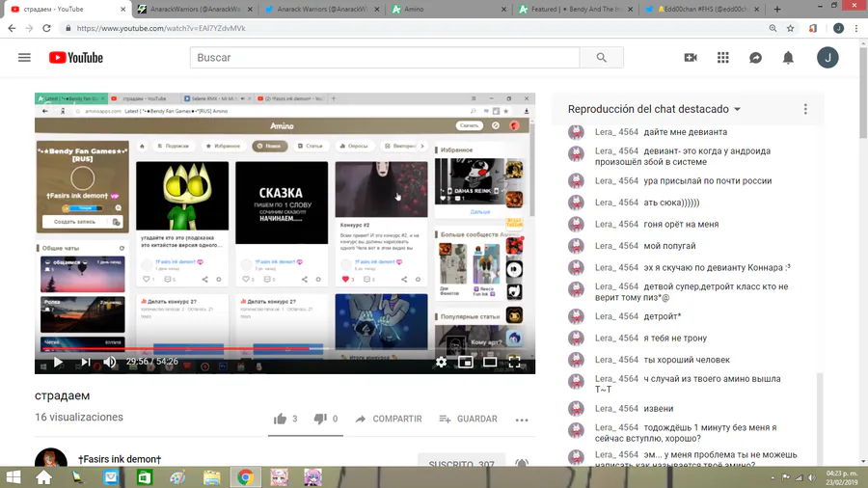Go forward in the browser
Screen dimensions: 868x488
pyautogui.click(x=29, y=28)
